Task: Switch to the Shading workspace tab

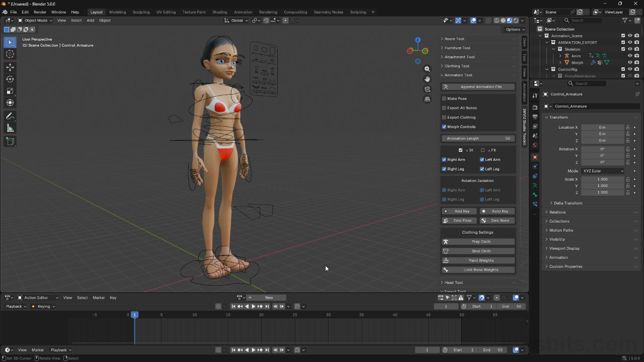Action: (219, 12)
